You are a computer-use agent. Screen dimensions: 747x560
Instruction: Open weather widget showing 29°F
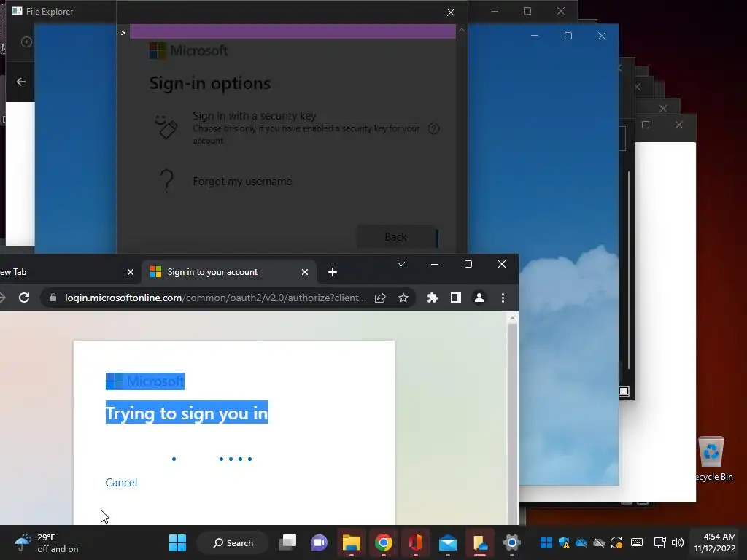click(x=45, y=542)
